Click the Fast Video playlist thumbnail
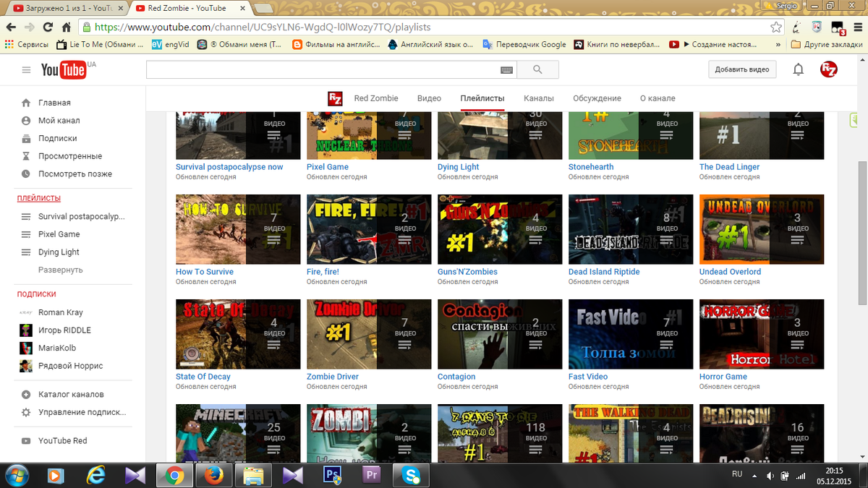 631,334
